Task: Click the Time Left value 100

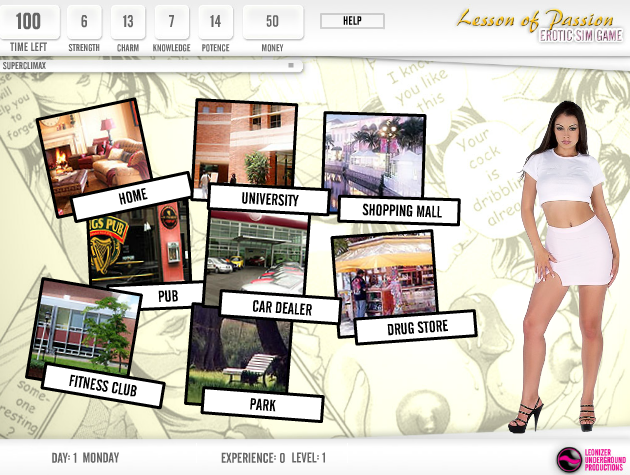Action: pos(29,21)
